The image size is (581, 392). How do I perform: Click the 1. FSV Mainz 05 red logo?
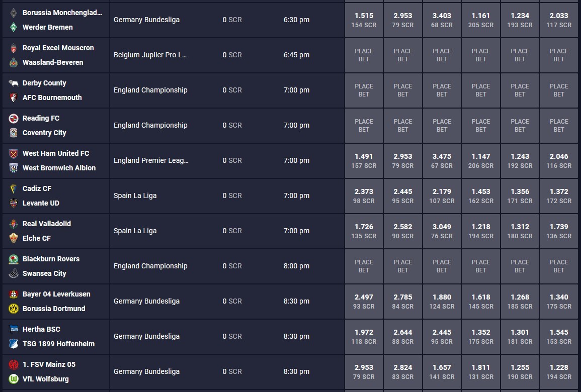[14, 364]
